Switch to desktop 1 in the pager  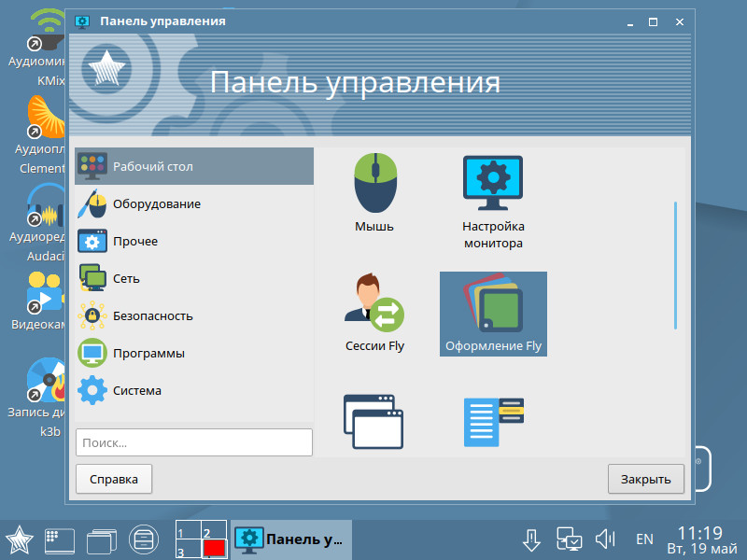tap(189, 529)
